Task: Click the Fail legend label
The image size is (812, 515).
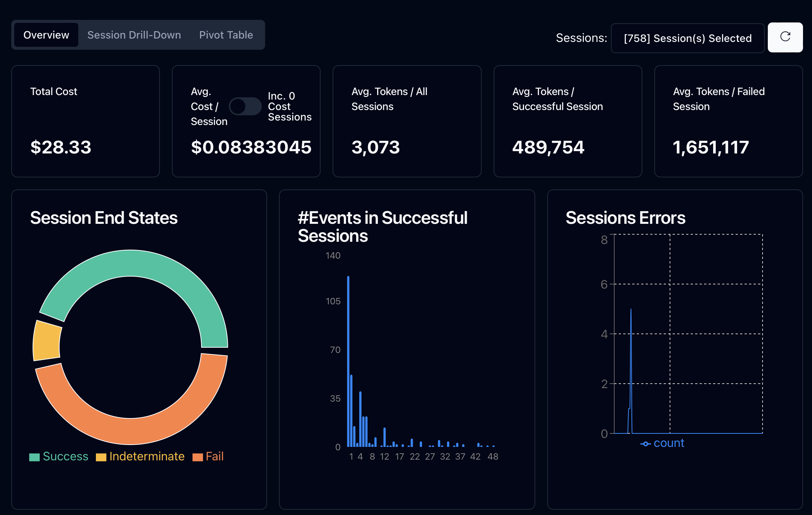Action: [x=215, y=456]
